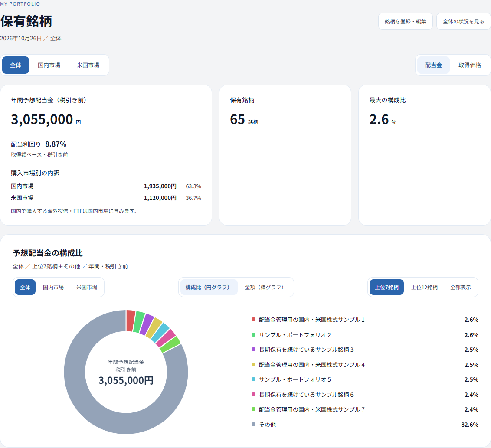This screenshot has width=491, height=448.
Task: Select legend row 配当金管理用の国内・米国株式サンプル 7
Action: [365, 409]
